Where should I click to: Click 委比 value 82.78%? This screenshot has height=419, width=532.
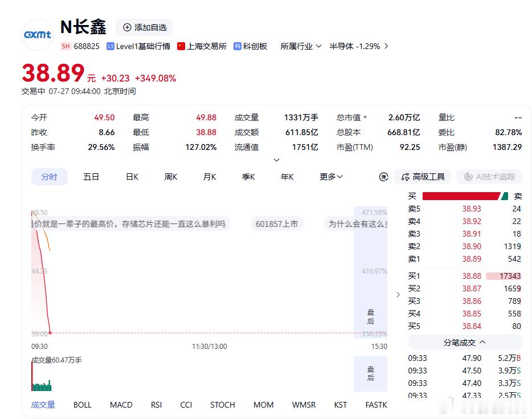point(508,132)
